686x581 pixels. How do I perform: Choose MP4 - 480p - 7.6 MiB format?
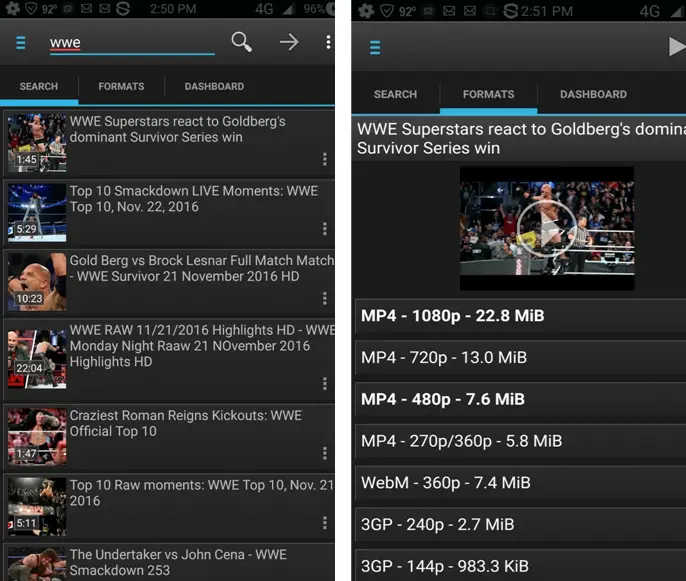click(521, 399)
